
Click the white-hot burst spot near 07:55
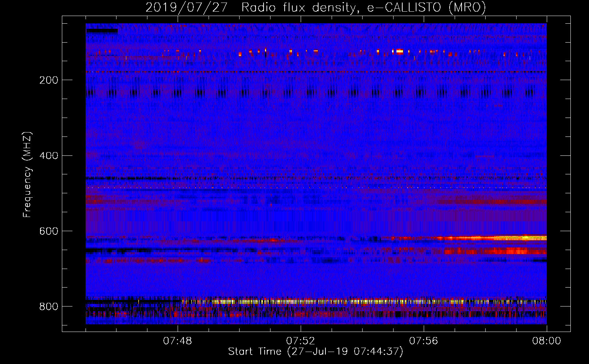(399, 51)
